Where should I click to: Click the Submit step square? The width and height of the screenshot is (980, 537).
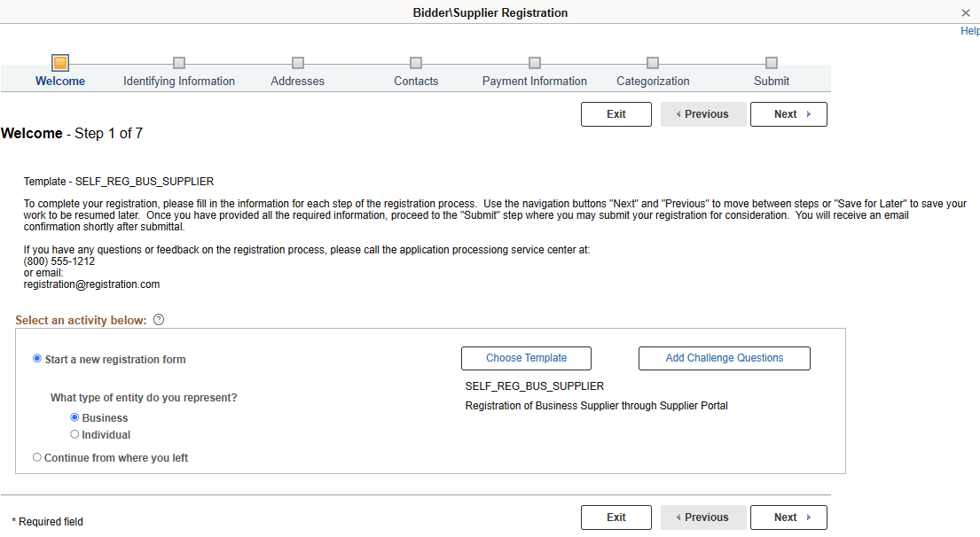(771, 63)
